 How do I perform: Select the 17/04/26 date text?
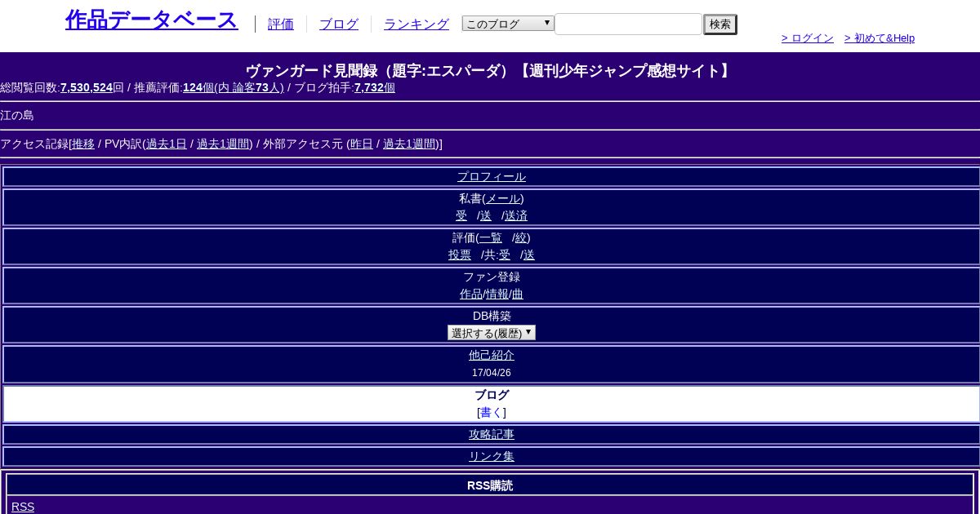[x=492, y=373]
